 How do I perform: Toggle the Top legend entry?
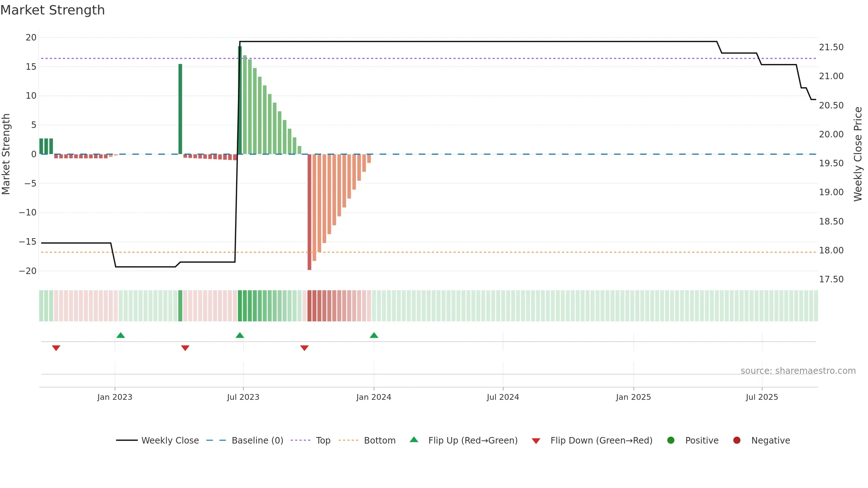click(311, 440)
